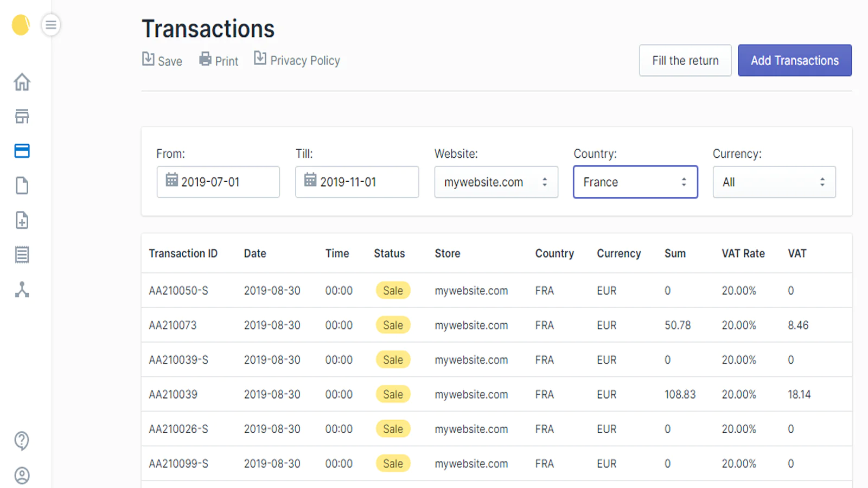Viewport: 868px width, 488px height.
Task: Click the Save toolbar option
Action: coord(162,60)
